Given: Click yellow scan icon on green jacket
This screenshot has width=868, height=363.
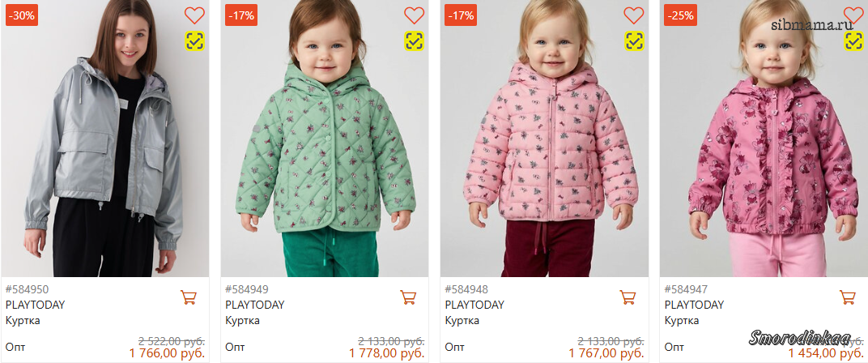Looking at the screenshot, I should pos(414,41).
